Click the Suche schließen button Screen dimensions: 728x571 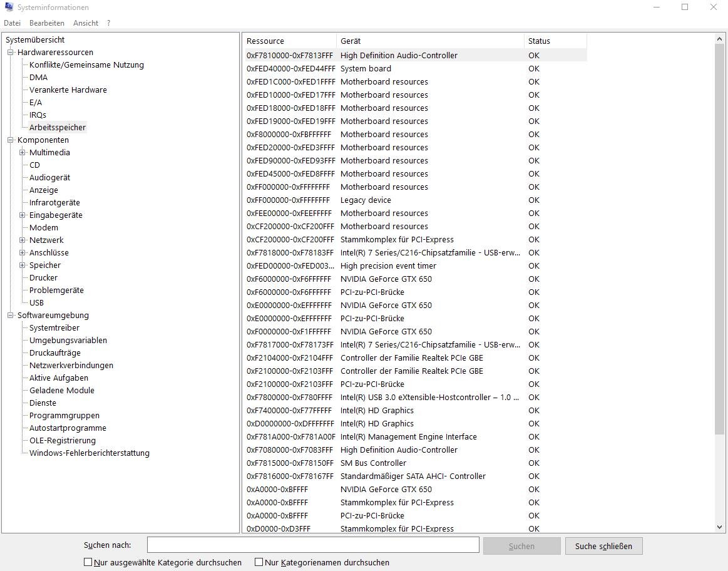coord(603,546)
